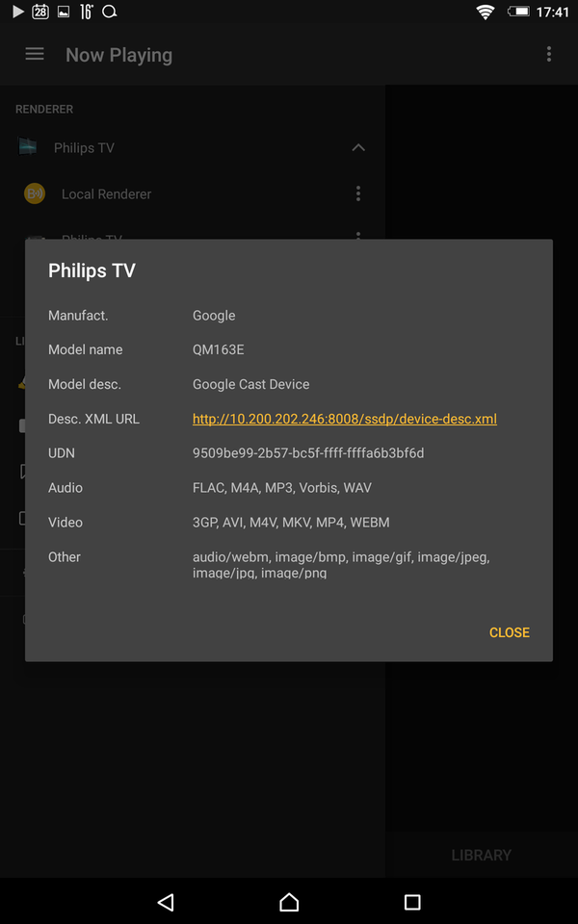Select Local Renderer entry
The height and width of the screenshot is (924, 578).
(106, 193)
